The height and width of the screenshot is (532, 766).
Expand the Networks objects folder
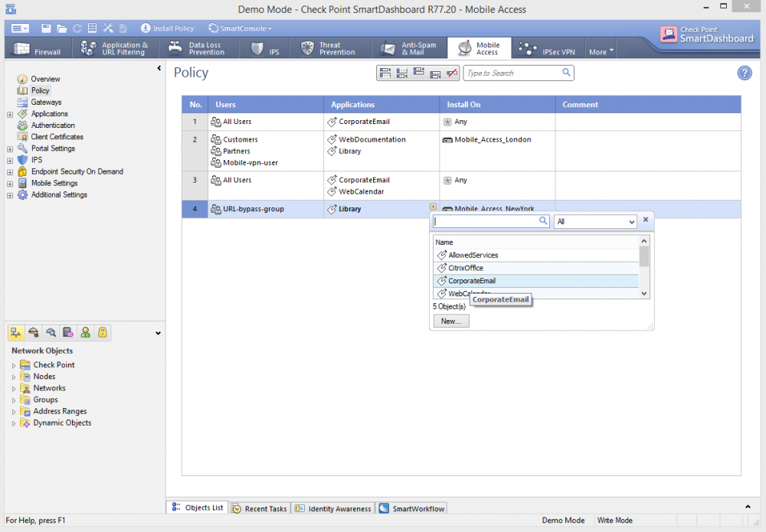pos(14,389)
